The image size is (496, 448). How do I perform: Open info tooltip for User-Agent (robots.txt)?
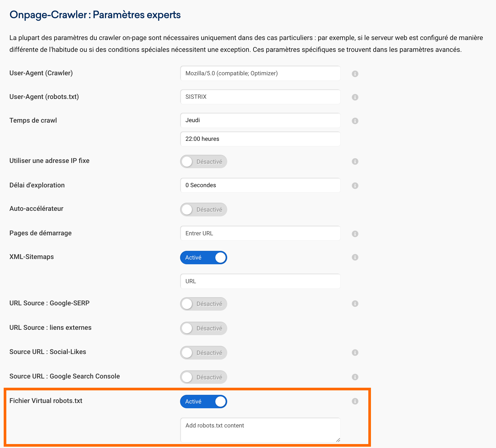[355, 97]
